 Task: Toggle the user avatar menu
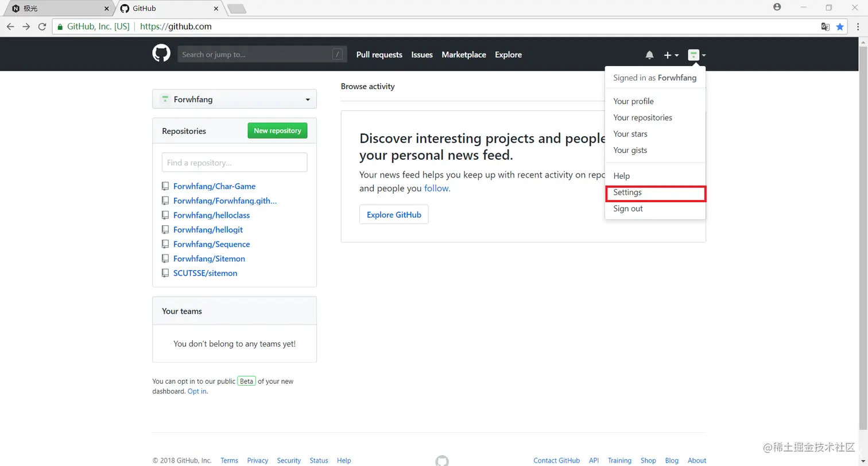(697, 55)
